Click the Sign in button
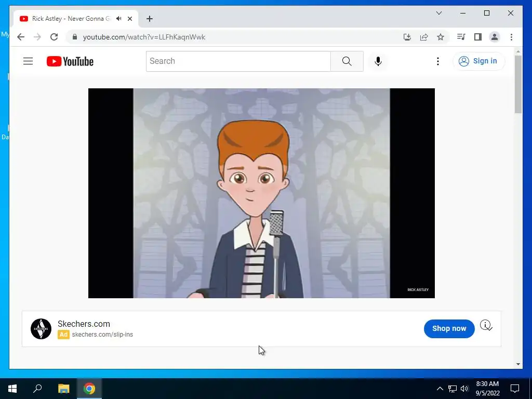The width and height of the screenshot is (532, 399). [478, 61]
